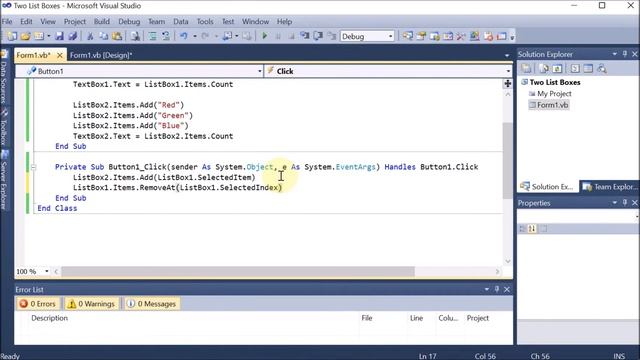Switch to Form1.vb [Design]* tab
Image resolution: width=640 pixels, height=360 pixels.
coord(101,55)
